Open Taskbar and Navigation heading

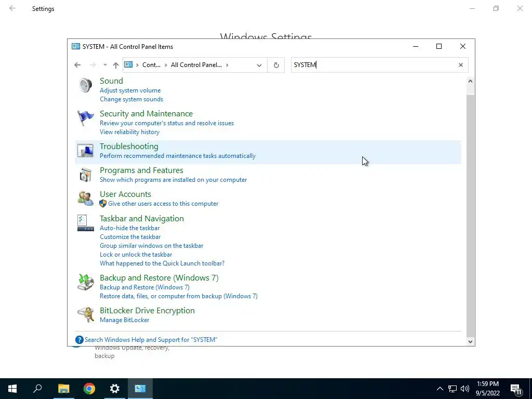click(x=142, y=219)
